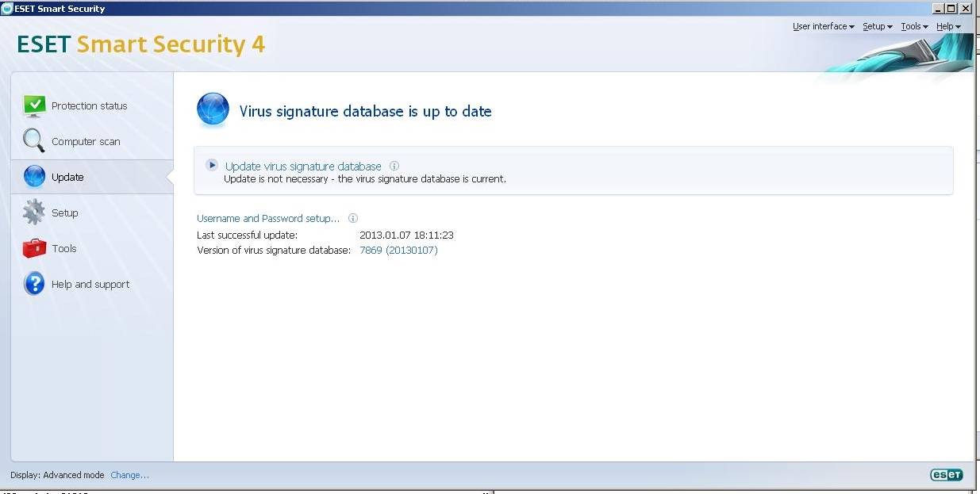Image resolution: width=980 pixels, height=494 pixels.
Task: Click the 'Version of virus signature database:' label
Action: [x=274, y=251]
